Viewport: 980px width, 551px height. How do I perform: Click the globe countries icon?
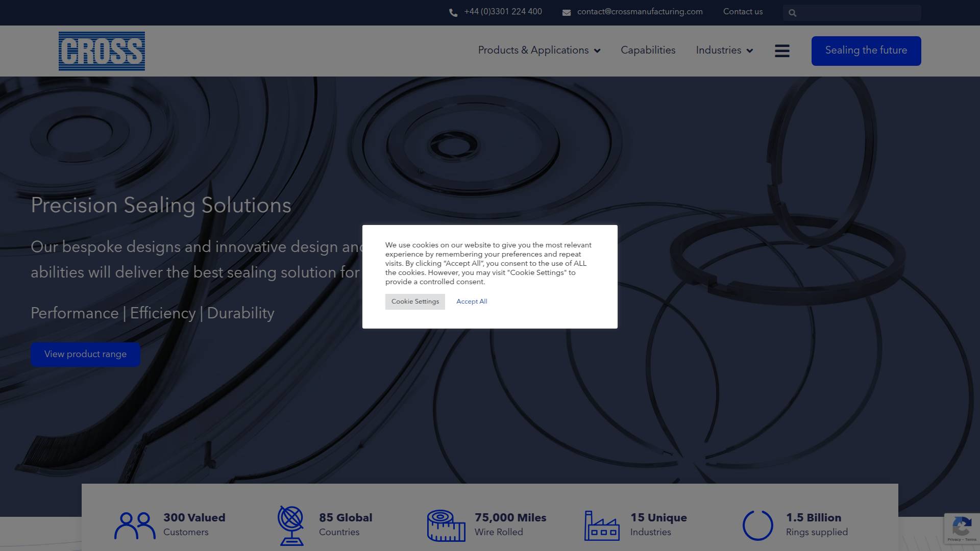(x=291, y=525)
